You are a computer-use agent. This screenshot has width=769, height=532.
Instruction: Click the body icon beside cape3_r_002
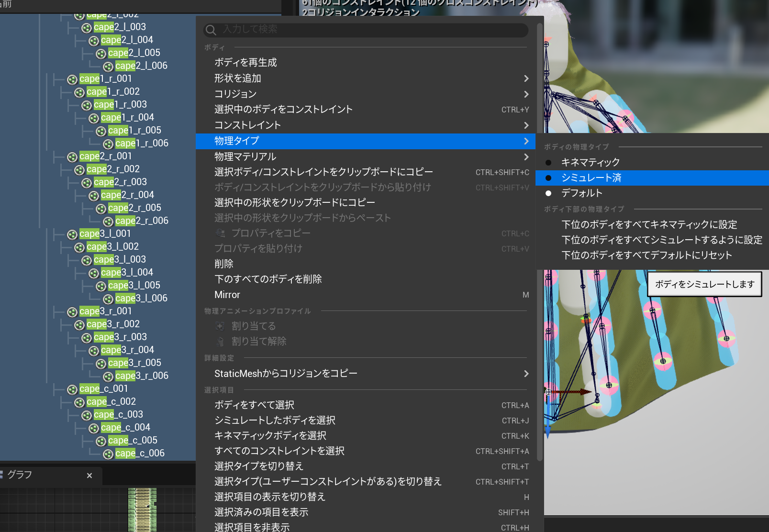click(x=79, y=325)
